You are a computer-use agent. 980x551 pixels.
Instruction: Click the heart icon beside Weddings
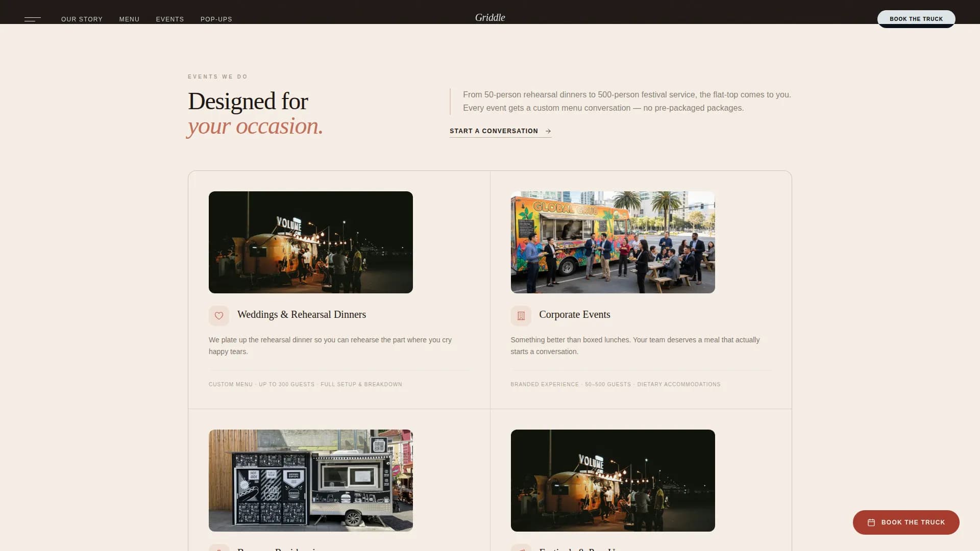[x=219, y=316]
